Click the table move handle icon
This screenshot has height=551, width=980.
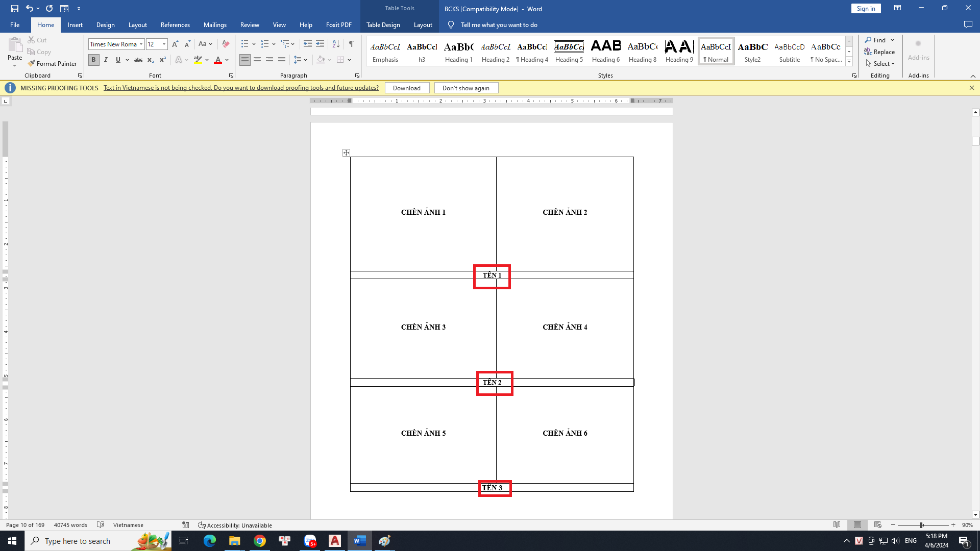(x=346, y=153)
